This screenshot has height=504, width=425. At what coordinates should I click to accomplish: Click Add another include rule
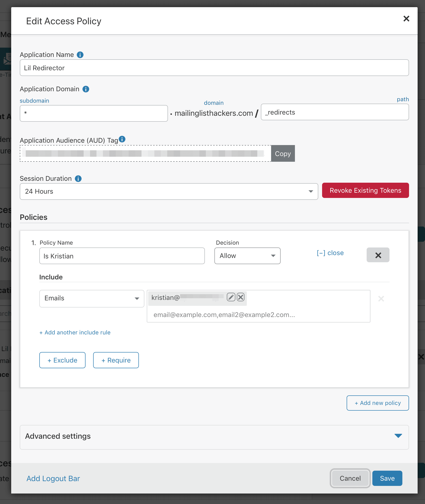coord(75,333)
